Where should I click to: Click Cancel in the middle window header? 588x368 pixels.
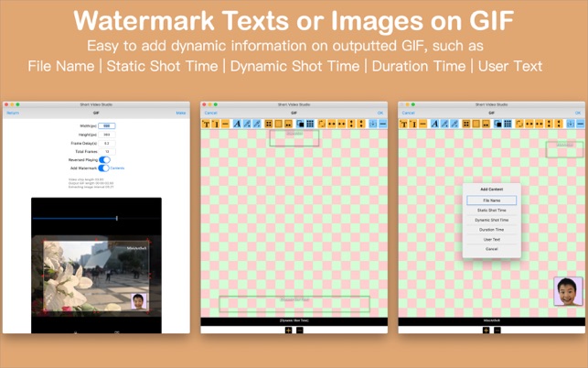210,113
